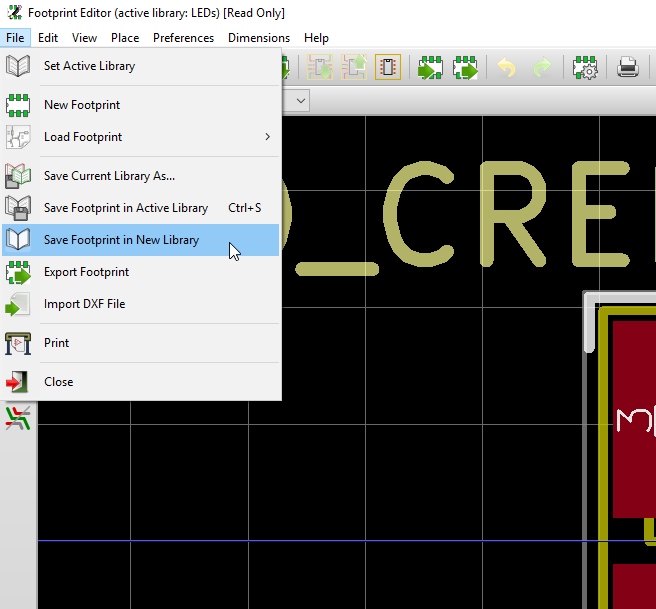Click the dark red pad on the canvas
Image resolution: width=656 pixels, height=609 pixels.
coord(634,419)
